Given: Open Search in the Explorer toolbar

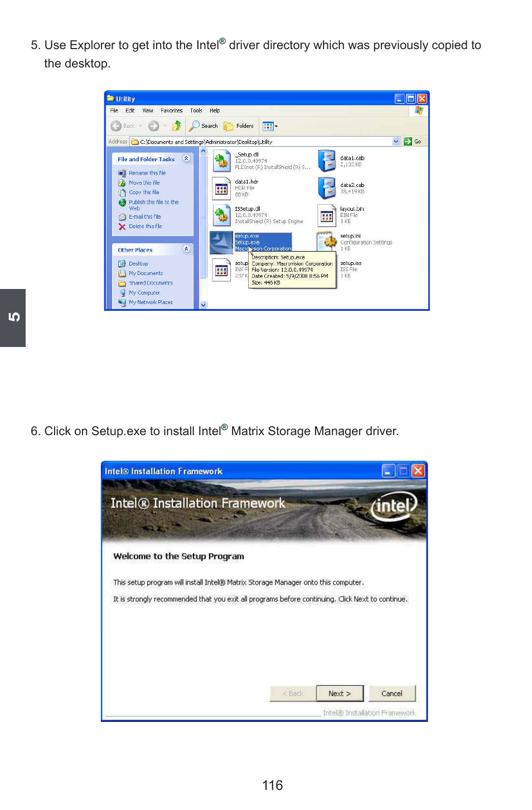Looking at the screenshot, I should tap(204, 126).
